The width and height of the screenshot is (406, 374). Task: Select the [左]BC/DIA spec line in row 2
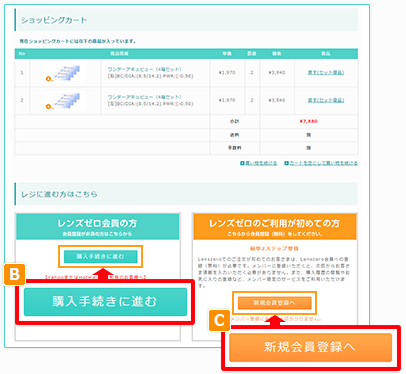pos(150,104)
